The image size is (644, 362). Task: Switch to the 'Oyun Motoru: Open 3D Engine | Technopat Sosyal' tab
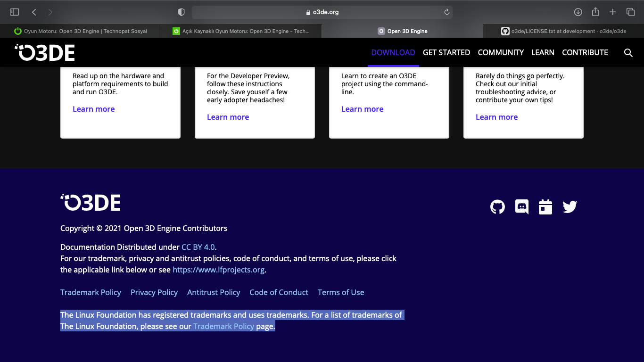point(81,31)
